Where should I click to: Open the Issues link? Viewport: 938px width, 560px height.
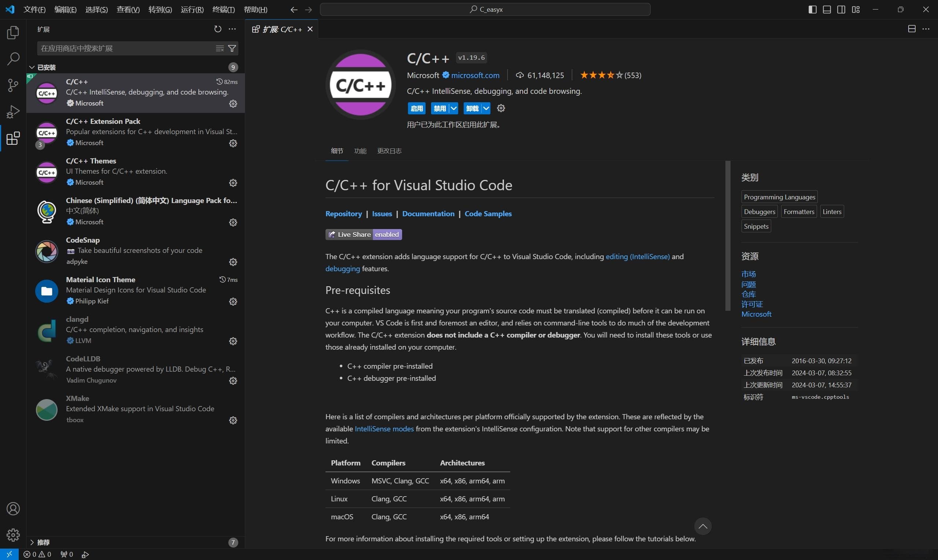[x=382, y=214]
